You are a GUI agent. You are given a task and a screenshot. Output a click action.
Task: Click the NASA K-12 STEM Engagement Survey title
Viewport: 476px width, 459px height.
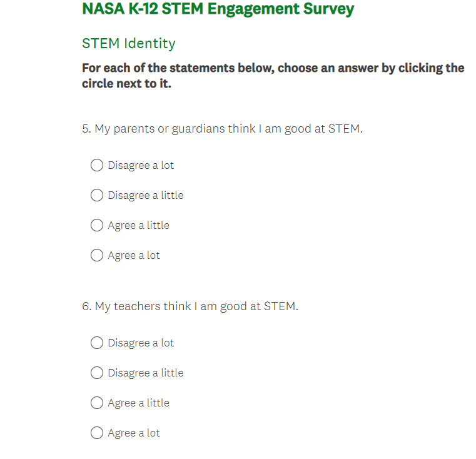pos(218,9)
